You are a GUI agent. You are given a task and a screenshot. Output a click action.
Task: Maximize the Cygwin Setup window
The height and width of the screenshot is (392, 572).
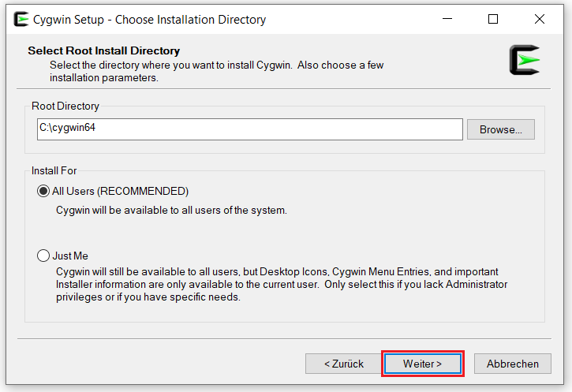(x=493, y=19)
